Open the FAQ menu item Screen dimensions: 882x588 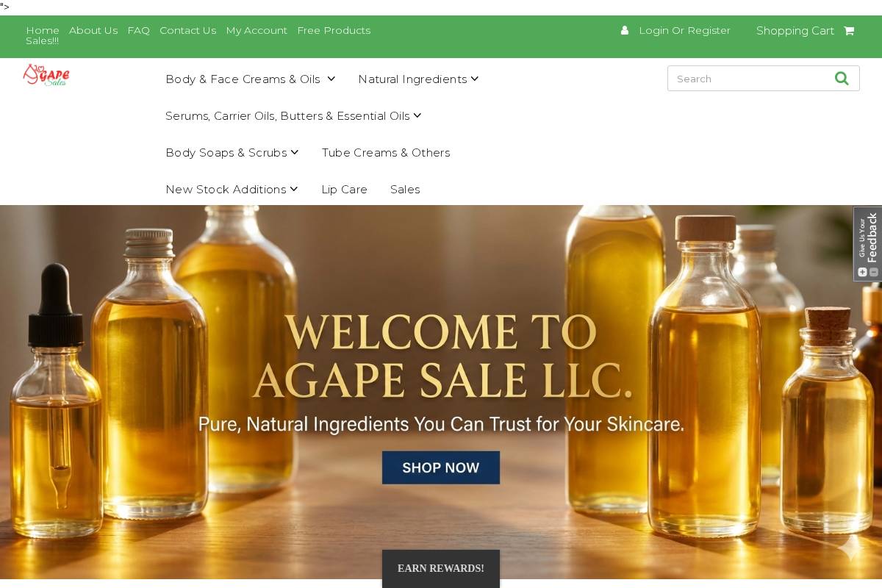(138, 30)
